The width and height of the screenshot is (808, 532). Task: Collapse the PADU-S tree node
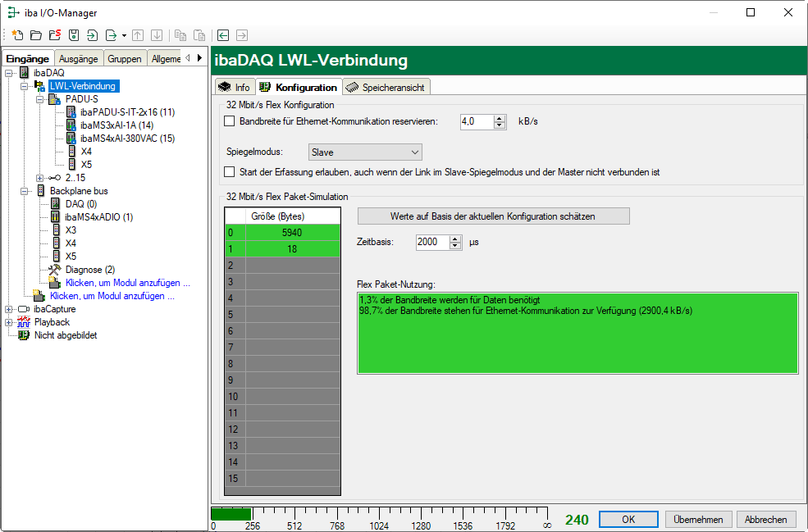point(39,99)
